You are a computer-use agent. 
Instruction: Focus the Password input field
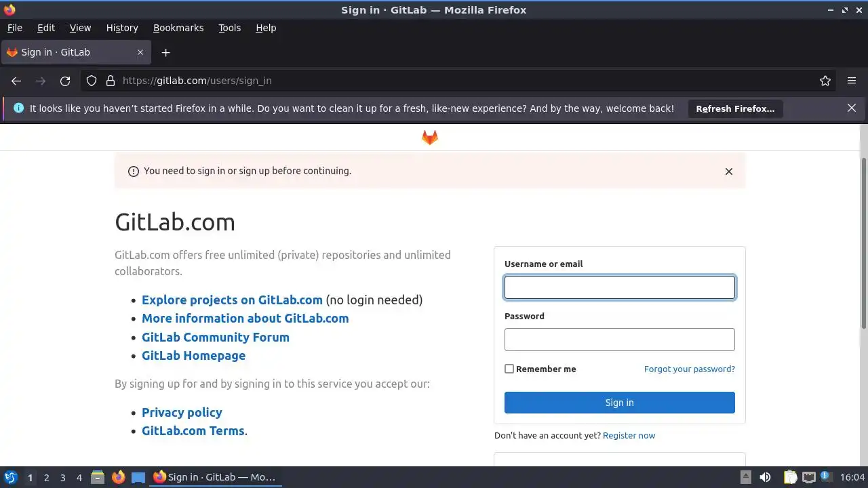click(620, 340)
